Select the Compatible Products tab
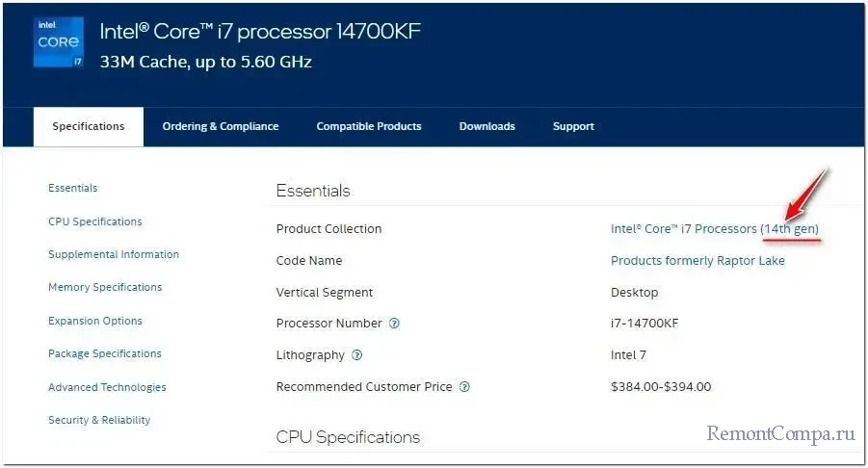This screenshot has width=868, height=468. pyautogui.click(x=369, y=126)
